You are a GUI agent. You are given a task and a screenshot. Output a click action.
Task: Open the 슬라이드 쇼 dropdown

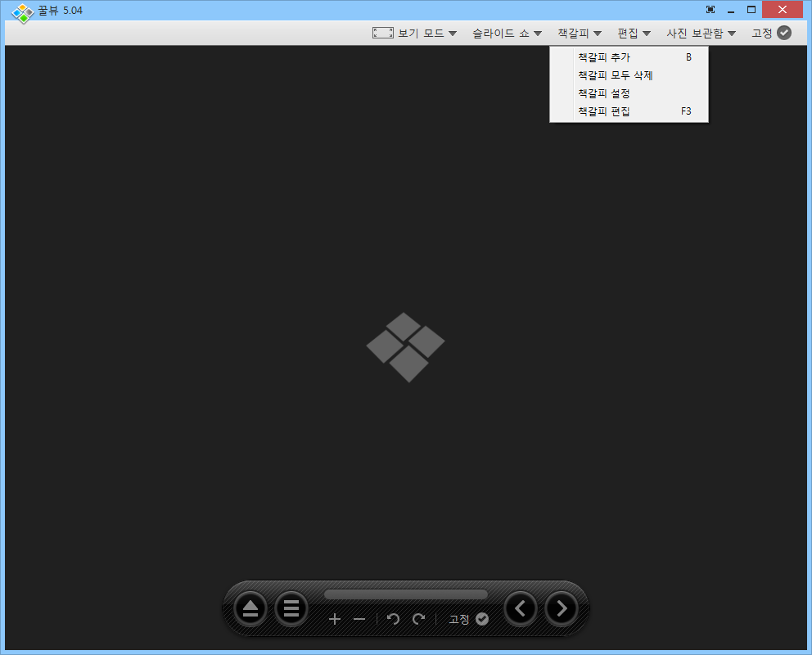[x=507, y=33]
